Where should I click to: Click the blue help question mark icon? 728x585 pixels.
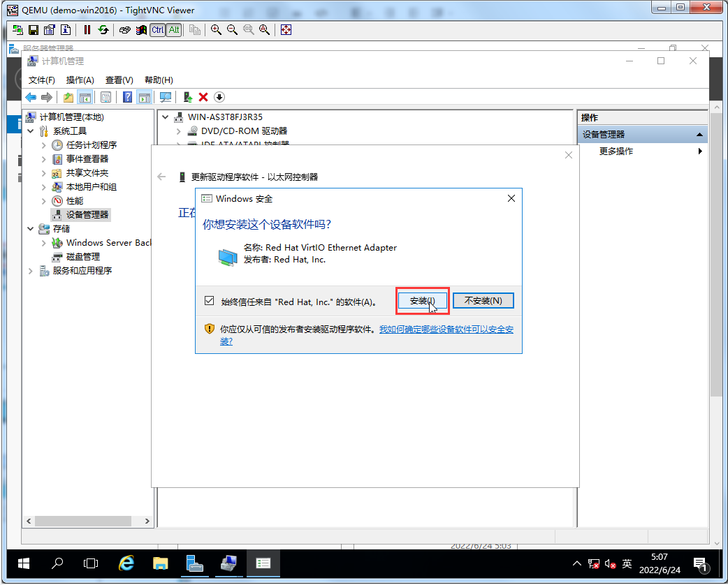click(x=127, y=97)
